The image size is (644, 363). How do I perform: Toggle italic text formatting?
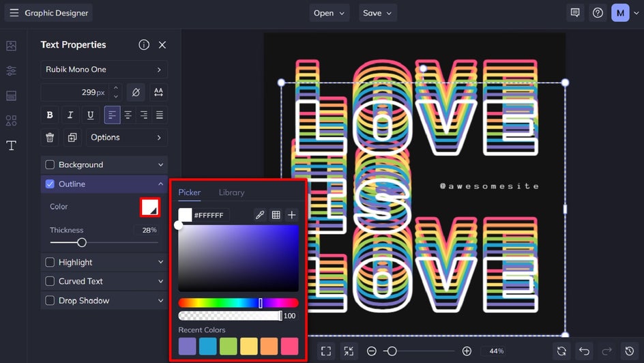click(x=70, y=115)
